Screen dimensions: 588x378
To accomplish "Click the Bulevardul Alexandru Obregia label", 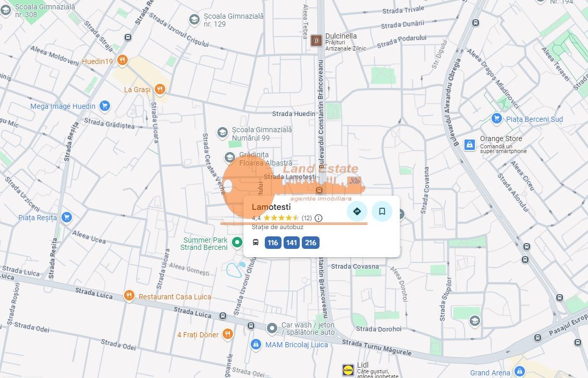I will (x=452, y=102).
